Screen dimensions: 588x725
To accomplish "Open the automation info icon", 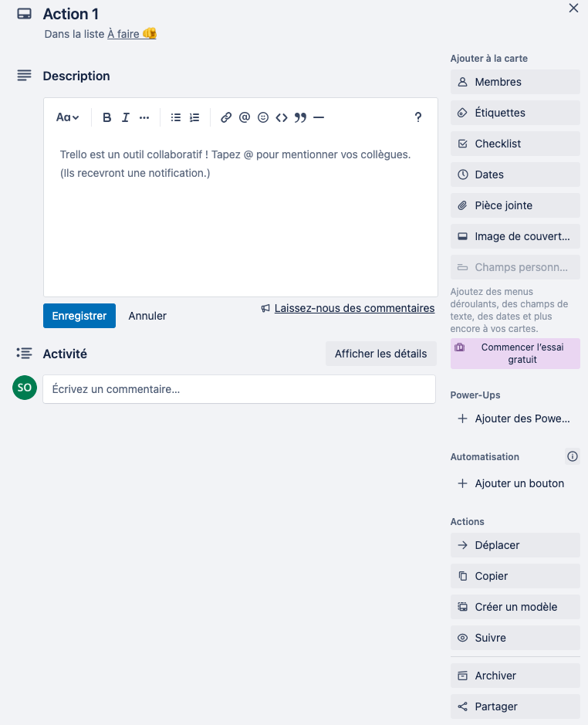I will 573,456.
